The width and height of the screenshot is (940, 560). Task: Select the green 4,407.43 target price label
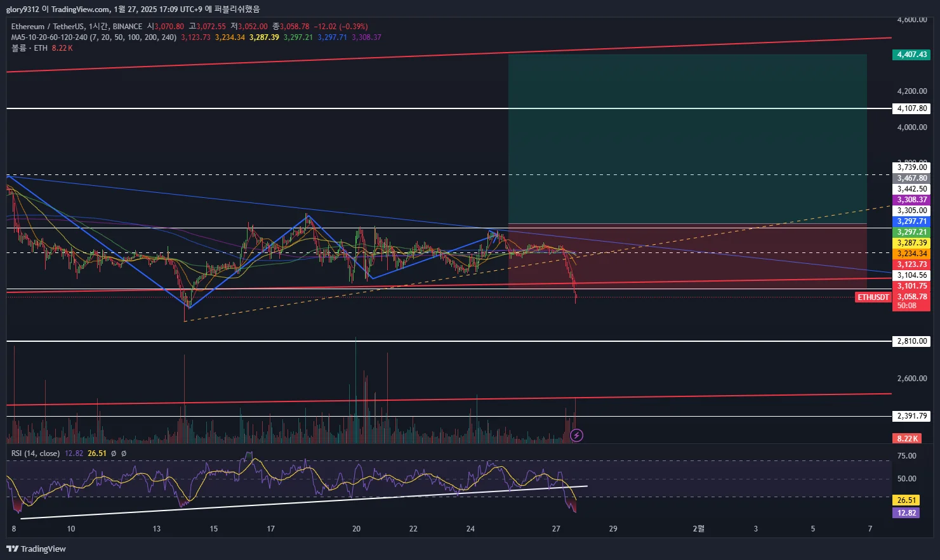(912, 55)
